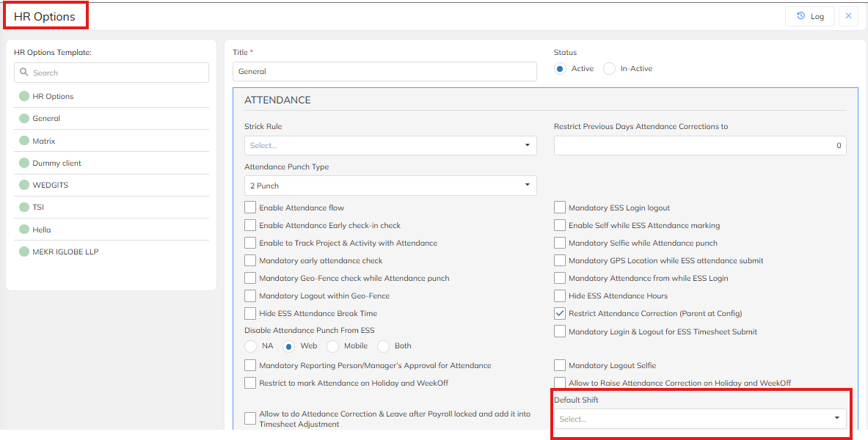Check Hide ESS Attendance Hours
Image resolution: width=868 pixels, height=440 pixels.
560,296
